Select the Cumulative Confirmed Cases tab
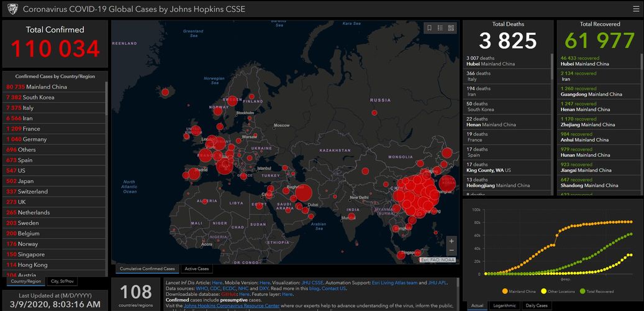The width and height of the screenshot is (644, 311). point(147,269)
